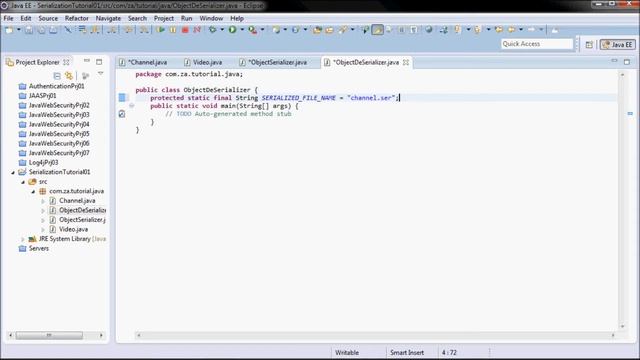Click the Search toolbar flashlight icon
The height and width of the screenshot is (360, 640).
tap(343, 30)
